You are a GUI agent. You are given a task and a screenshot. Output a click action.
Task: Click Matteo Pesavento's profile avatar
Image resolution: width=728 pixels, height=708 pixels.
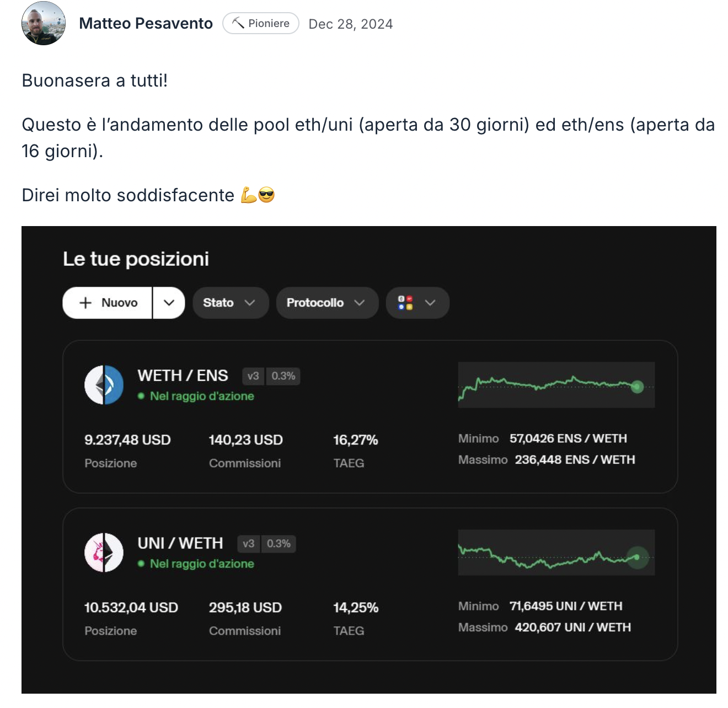click(x=44, y=23)
